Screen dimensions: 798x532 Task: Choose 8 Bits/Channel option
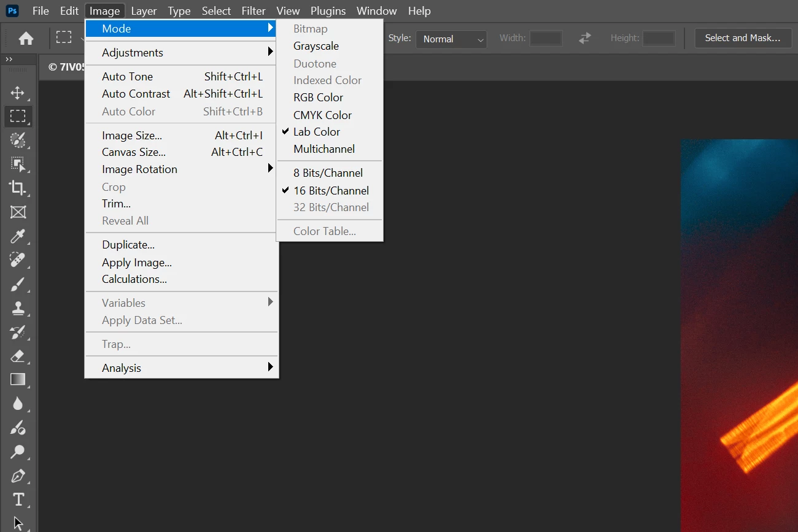tap(330, 173)
